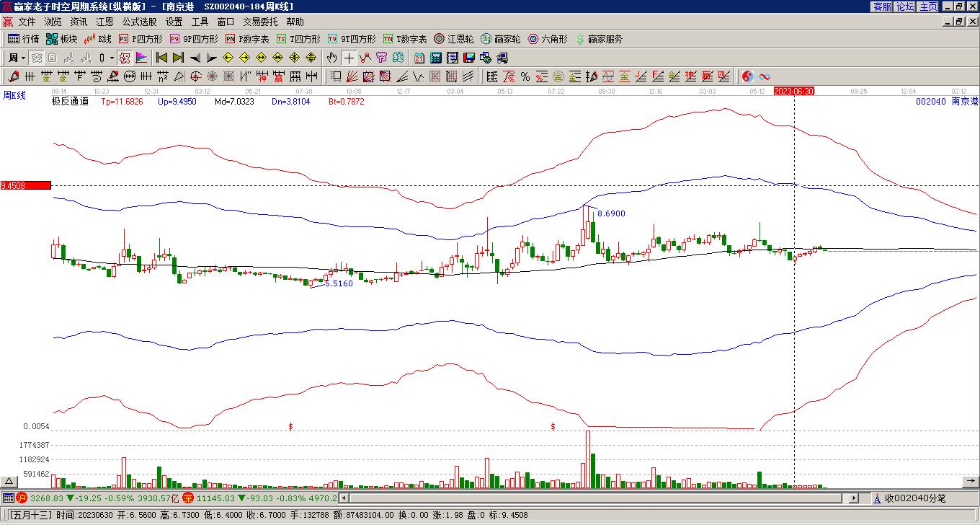Open the 交易委托 menu
Viewport: 980px width, 525px height.
pyautogui.click(x=260, y=22)
